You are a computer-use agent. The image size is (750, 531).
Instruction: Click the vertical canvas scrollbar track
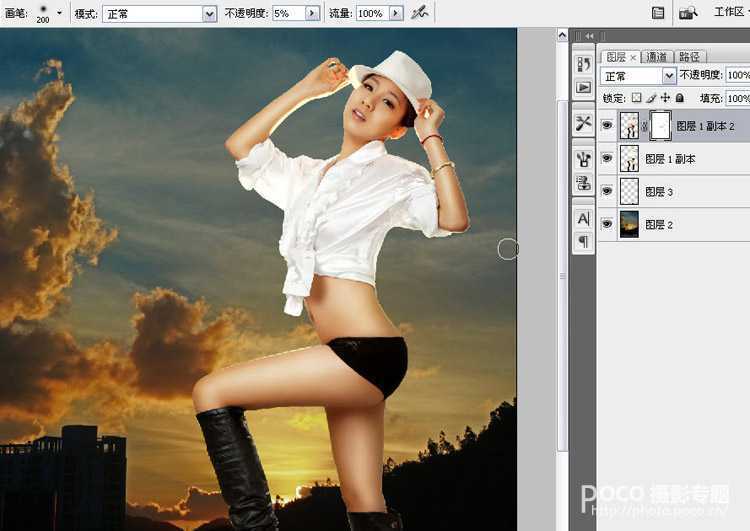coord(562,275)
